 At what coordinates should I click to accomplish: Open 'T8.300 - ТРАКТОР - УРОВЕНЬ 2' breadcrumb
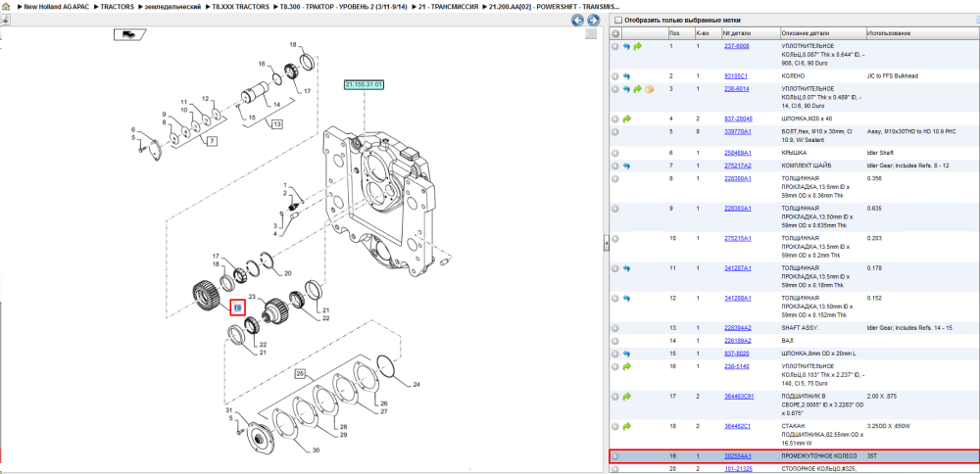tap(345, 6)
